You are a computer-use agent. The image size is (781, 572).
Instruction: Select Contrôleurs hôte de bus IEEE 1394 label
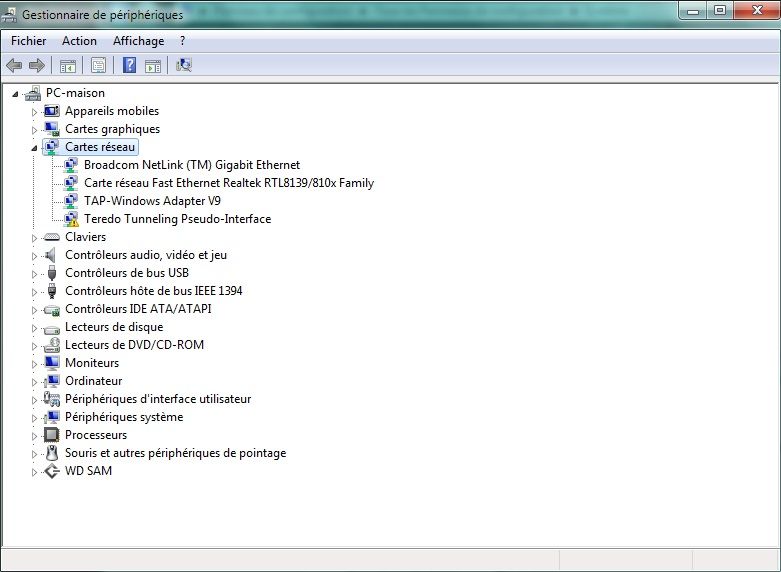tap(153, 291)
